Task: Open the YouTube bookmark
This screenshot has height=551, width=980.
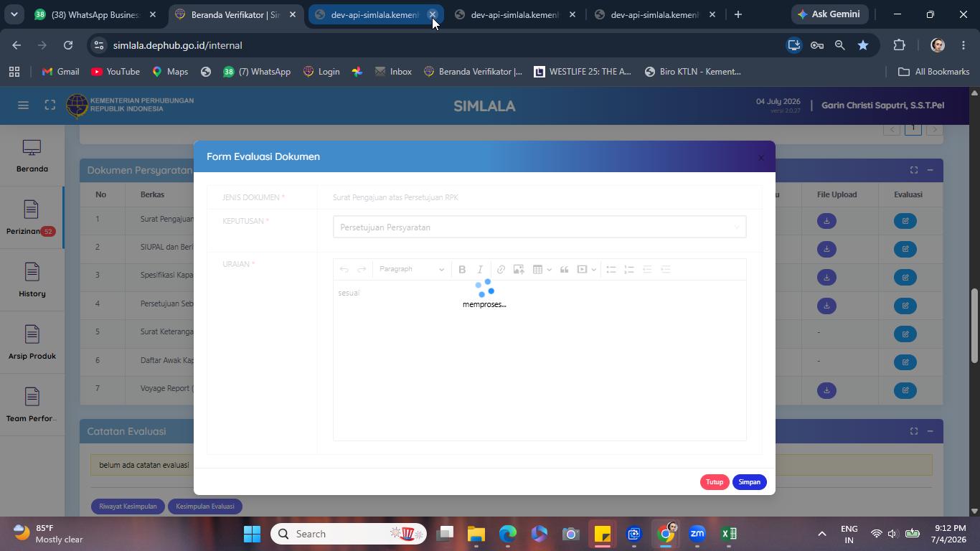Action: [116, 72]
